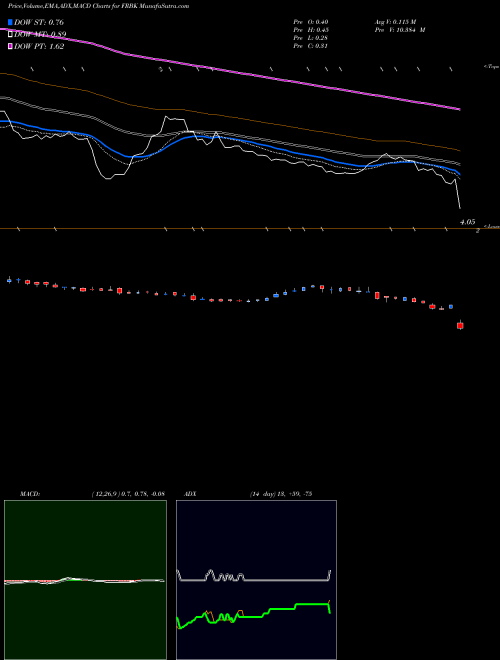Open the ADX indicator chart panel
The height and width of the screenshot is (660, 500).
click(x=256, y=580)
